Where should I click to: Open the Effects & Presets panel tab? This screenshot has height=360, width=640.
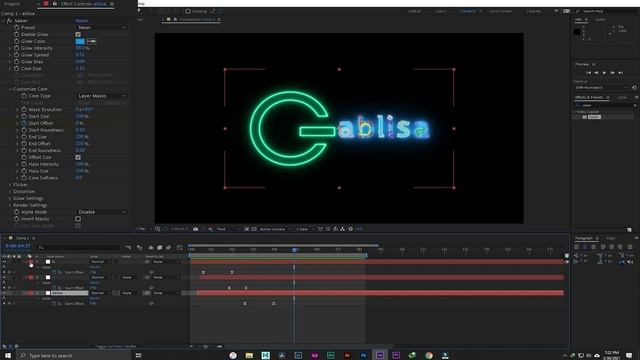coord(589,98)
